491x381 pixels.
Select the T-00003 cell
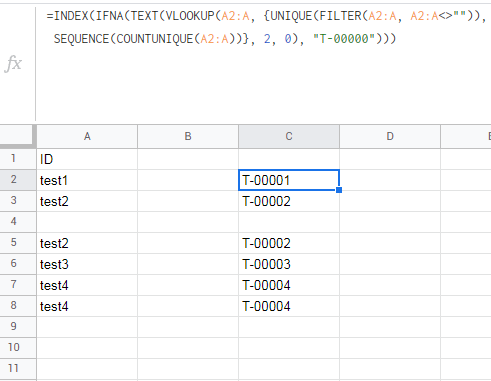click(x=289, y=264)
